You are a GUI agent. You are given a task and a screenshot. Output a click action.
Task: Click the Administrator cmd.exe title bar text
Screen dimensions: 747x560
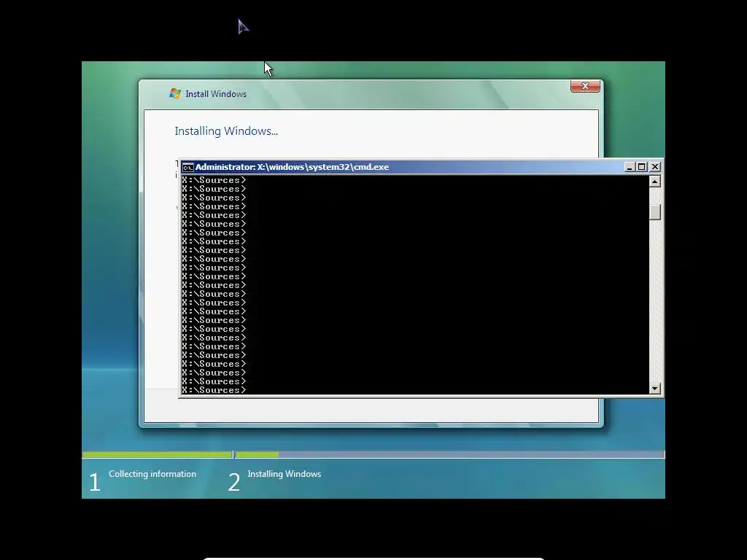coord(292,167)
